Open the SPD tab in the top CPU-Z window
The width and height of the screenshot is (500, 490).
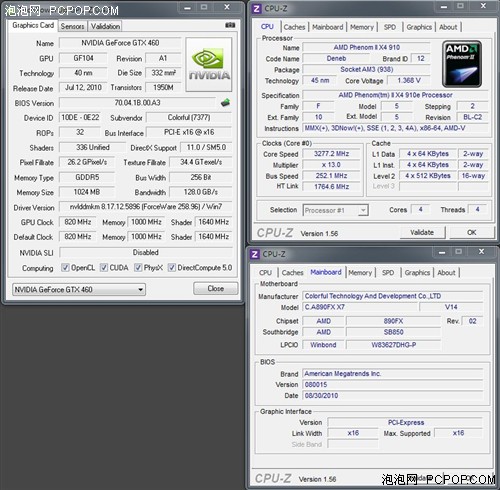pyautogui.click(x=390, y=27)
